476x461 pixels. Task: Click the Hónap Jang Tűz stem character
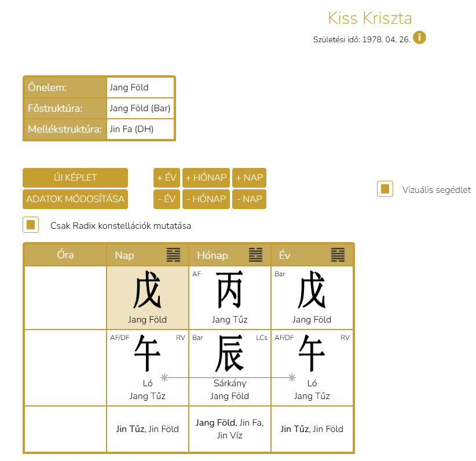pyautogui.click(x=230, y=290)
